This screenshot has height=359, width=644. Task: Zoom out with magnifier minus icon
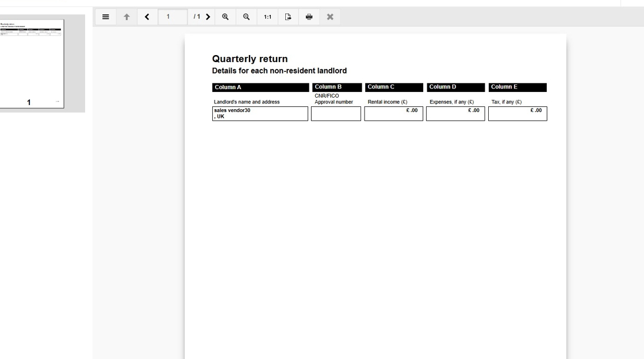247,17
